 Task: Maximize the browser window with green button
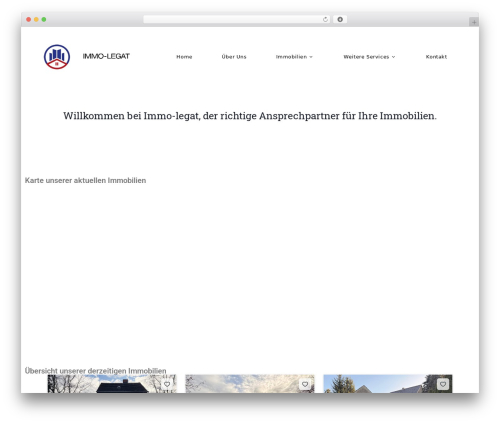click(x=44, y=20)
